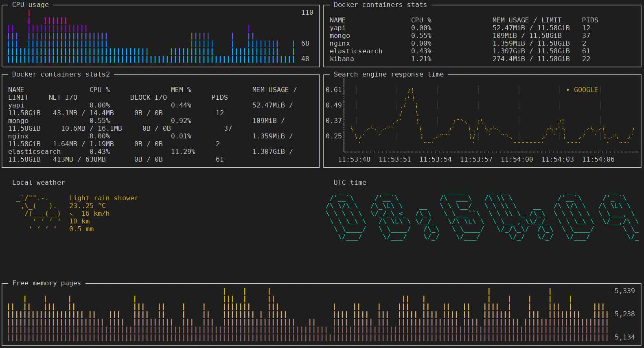Screen dimensions: 644x348
Task: Click the "Light rain shower" weather description
Action: (104, 198)
